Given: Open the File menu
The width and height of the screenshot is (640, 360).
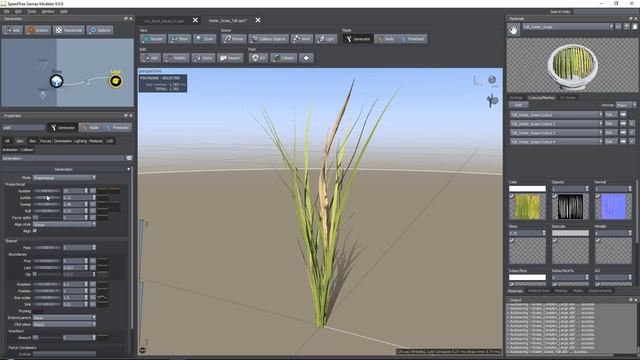Looking at the screenshot, I should tap(7, 11).
